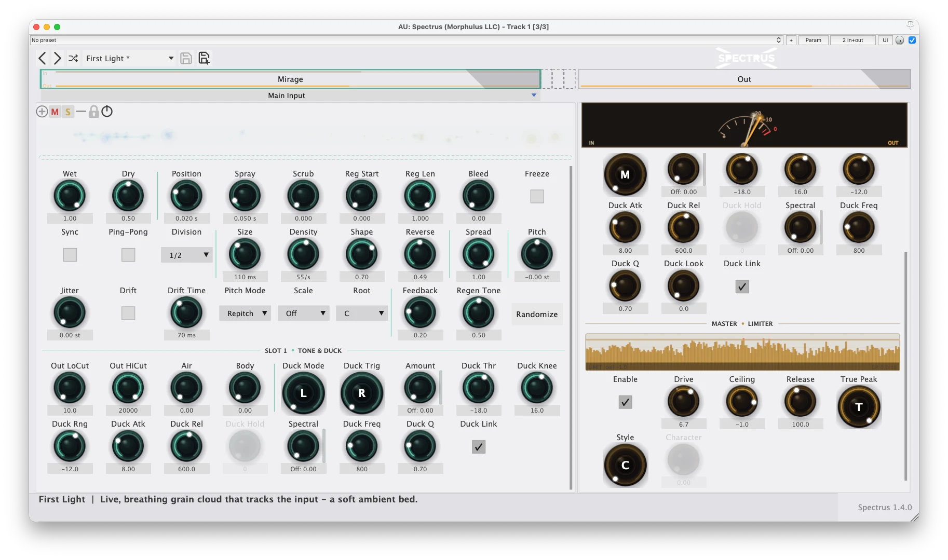Save preset as new file icon
Screen dimensions: 948x560
click(204, 58)
